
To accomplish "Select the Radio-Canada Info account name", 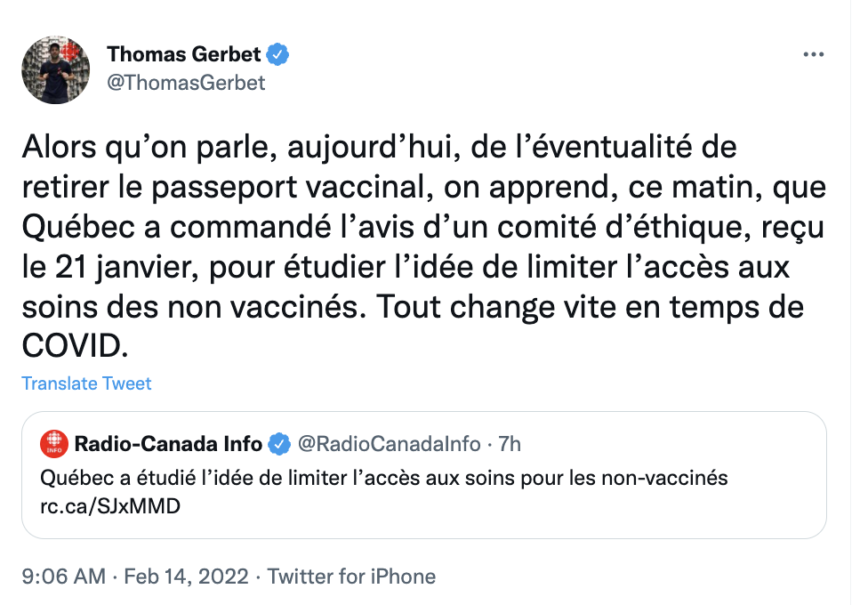I will coord(168,443).
